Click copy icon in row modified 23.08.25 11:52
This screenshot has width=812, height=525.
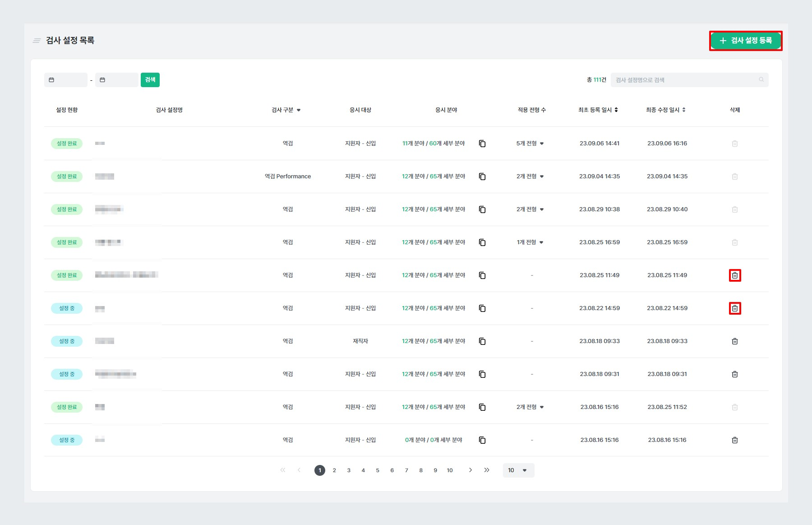pos(482,407)
